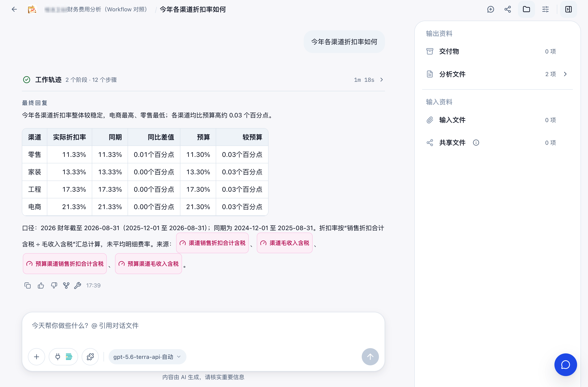Click the branch icon below the reply

pos(66,286)
